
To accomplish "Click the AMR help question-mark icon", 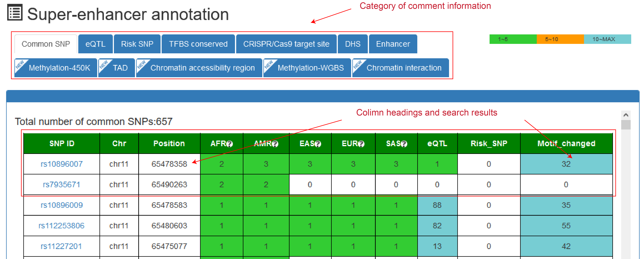I will click(x=275, y=144).
